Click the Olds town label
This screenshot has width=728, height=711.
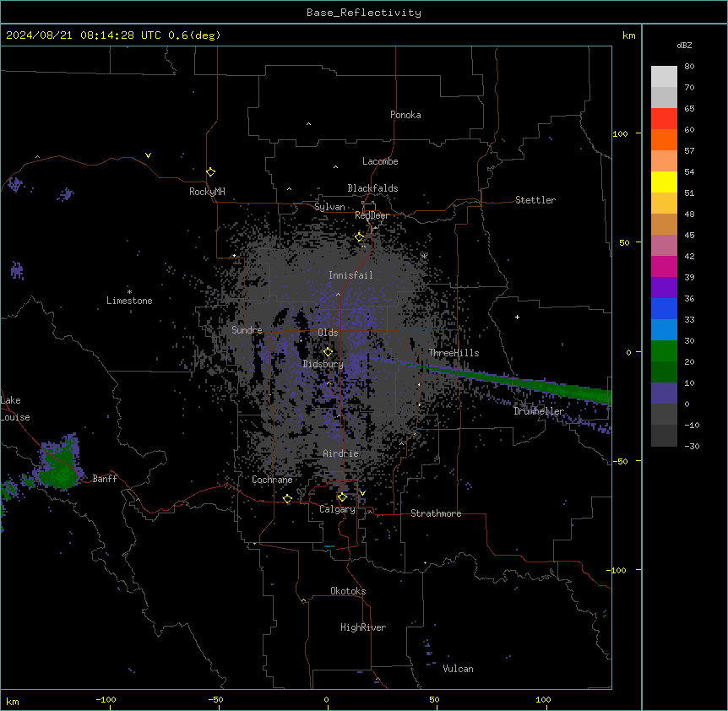tap(328, 333)
